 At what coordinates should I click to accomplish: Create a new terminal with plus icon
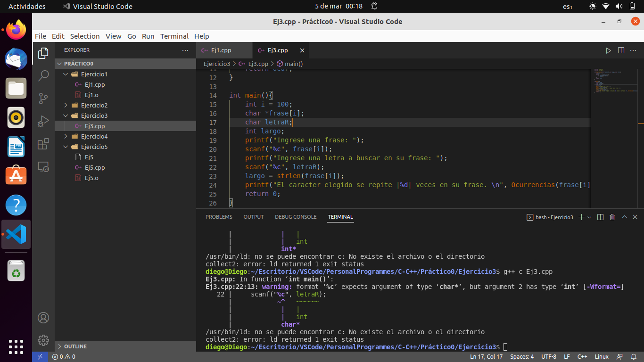581,217
